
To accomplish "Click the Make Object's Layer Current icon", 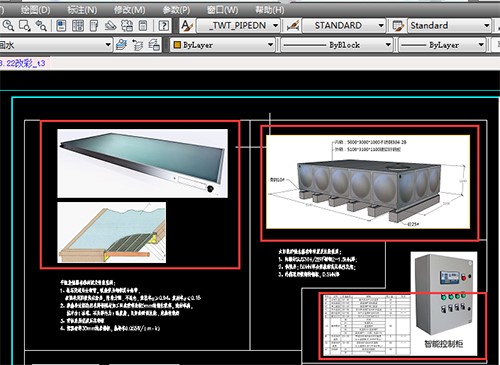I will tap(122, 45).
